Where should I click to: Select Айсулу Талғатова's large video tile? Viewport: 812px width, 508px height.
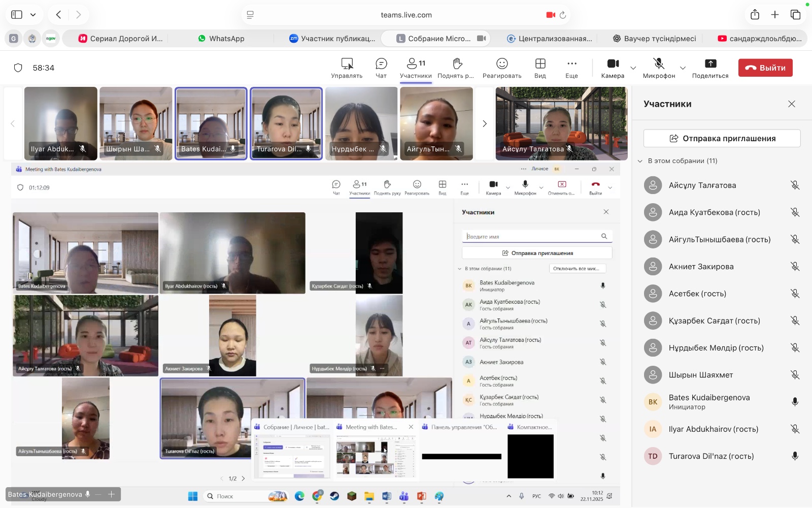click(561, 123)
